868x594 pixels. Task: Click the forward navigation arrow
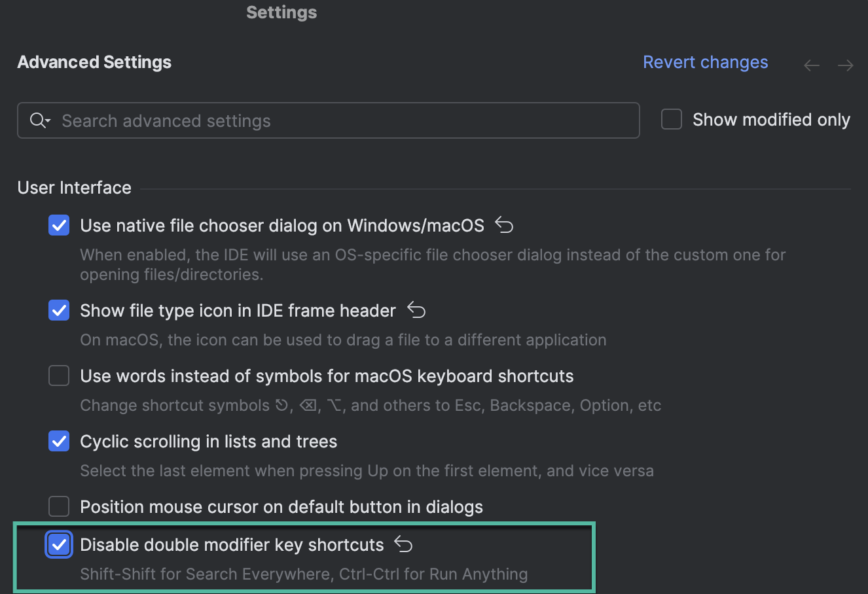[x=845, y=65]
